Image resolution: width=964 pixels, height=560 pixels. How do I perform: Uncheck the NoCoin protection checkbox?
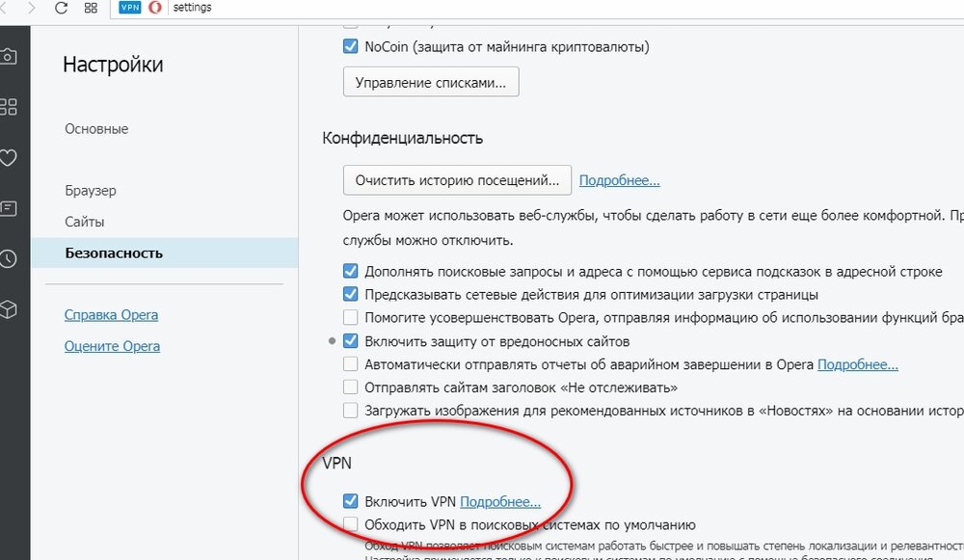pyautogui.click(x=351, y=45)
